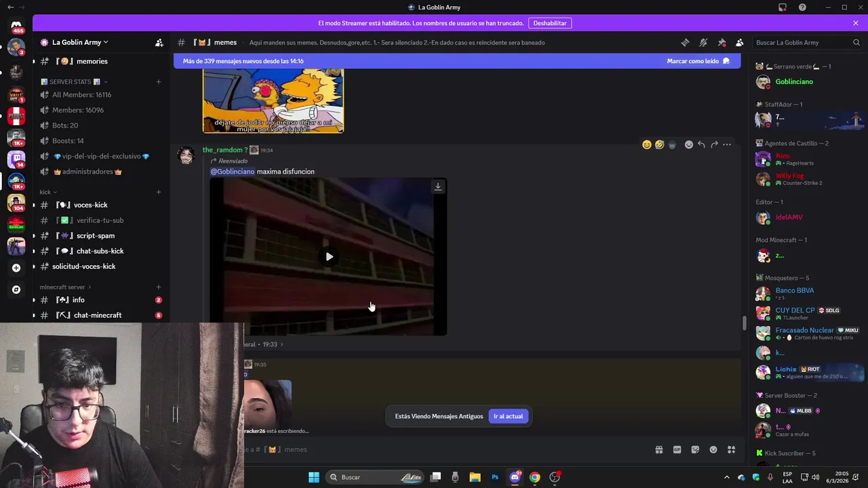React with the gorilla emoji

(x=672, y=144)
